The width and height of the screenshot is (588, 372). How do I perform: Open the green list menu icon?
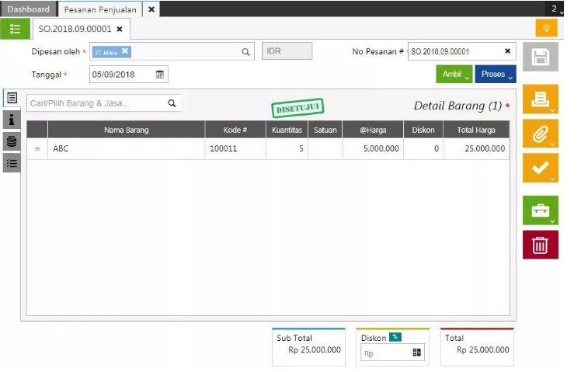coord(15,30)
